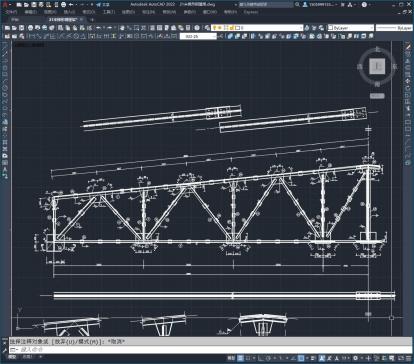This screenshot has height=364, width=414.
Task: Click the title bar search box
Action: pos(266,5)
